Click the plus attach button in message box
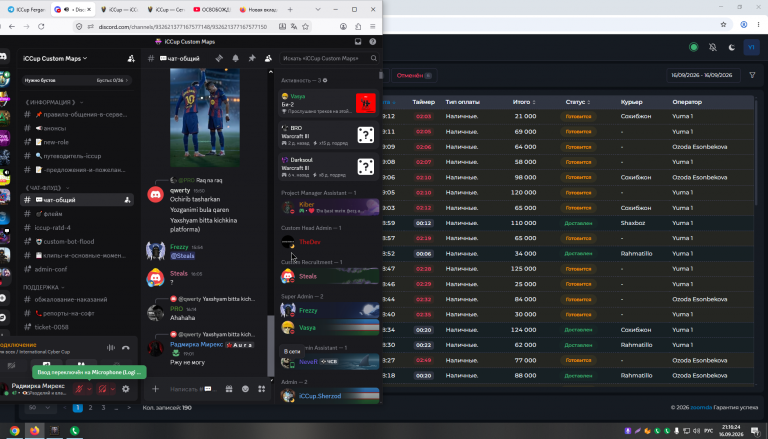768x439 pixels. pos(155,389)
